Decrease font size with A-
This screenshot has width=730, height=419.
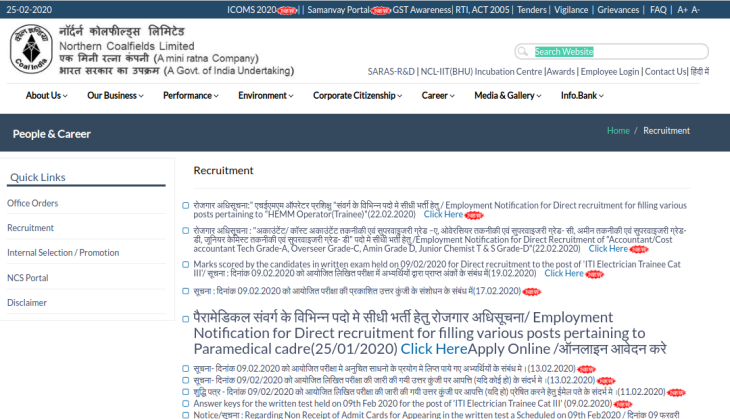pos(696,10)
